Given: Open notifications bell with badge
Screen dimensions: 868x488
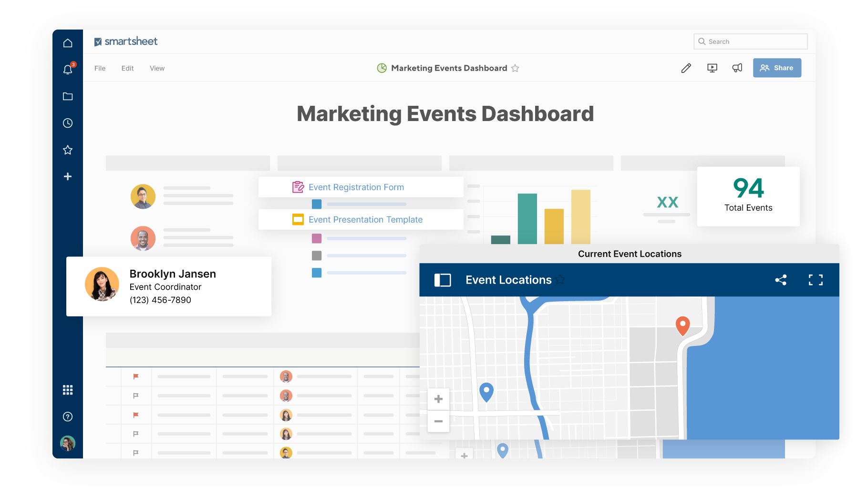Looking at the screenshot, I should pos(68,70).
